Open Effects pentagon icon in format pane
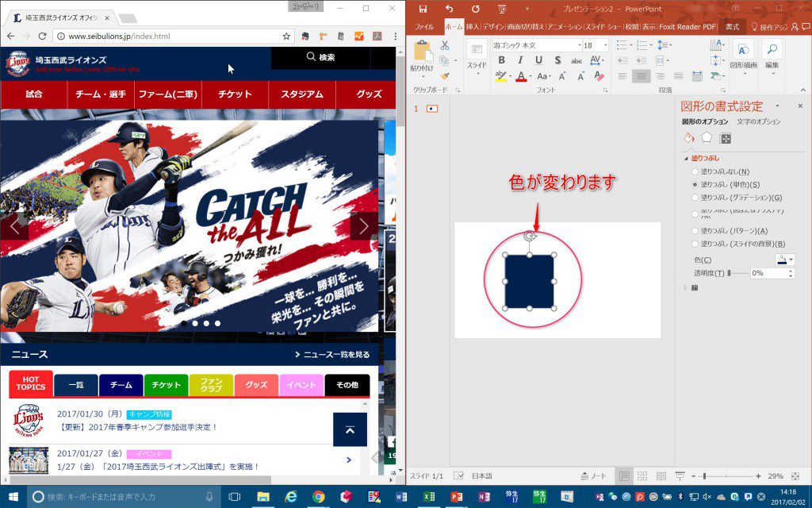 click(x=707, y=138)
